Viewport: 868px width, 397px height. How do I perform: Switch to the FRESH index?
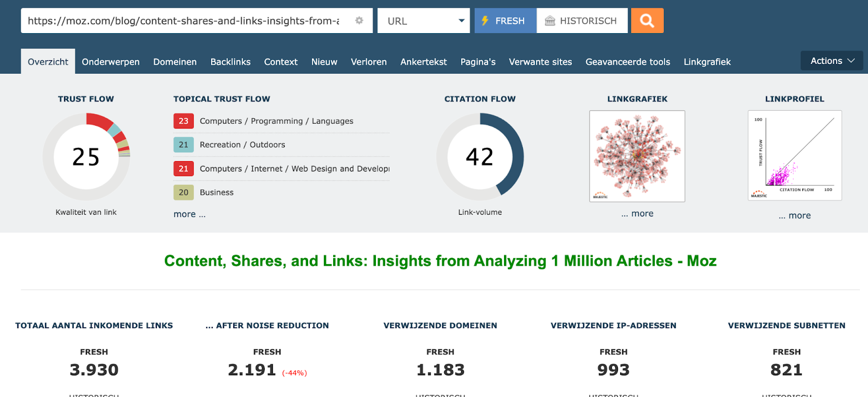506,21
